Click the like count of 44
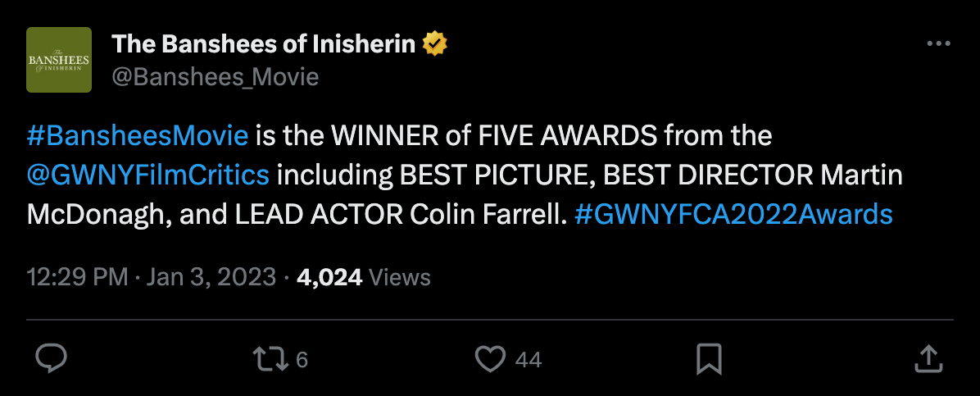 pyautogui.click(x=529, y=359)
